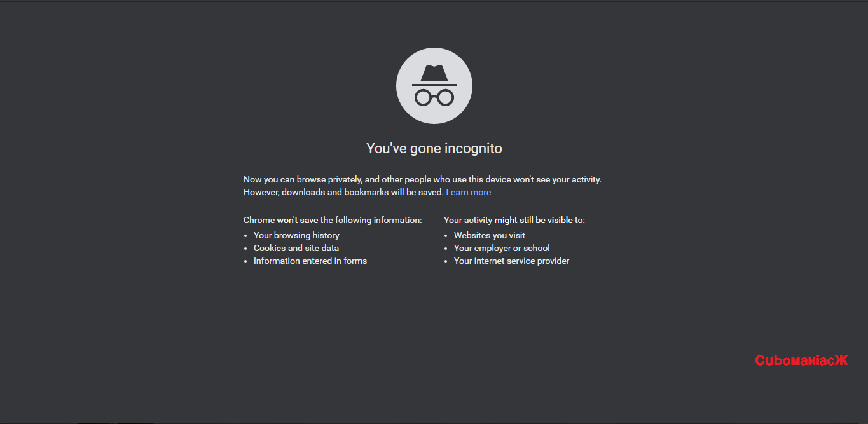Click the incognito hat and glasses icon
Image resolution: width=868 pixels, height=424 pixels.
coord(434,86)
